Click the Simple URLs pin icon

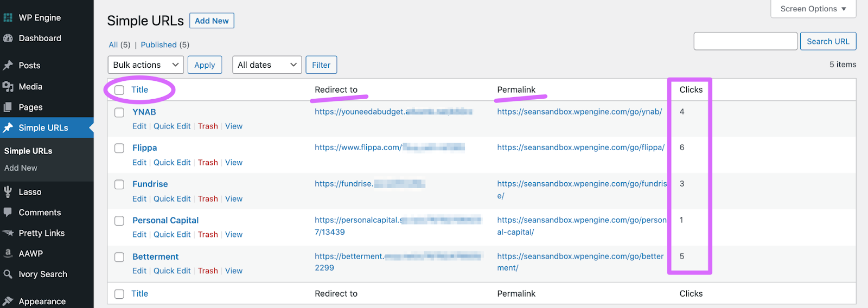(8, 127)
